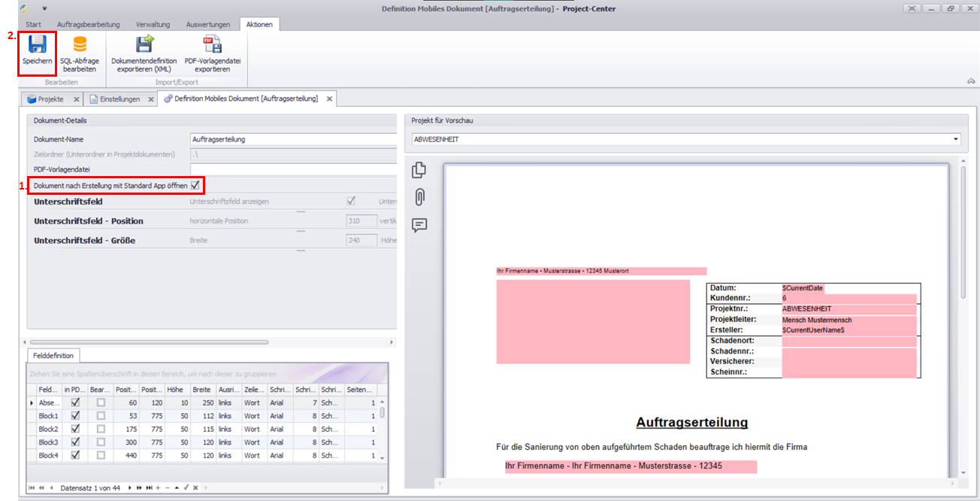
Task: Check 'Bearbeitbar' checkbox for Block3 row
Action: tap(101, 442)
